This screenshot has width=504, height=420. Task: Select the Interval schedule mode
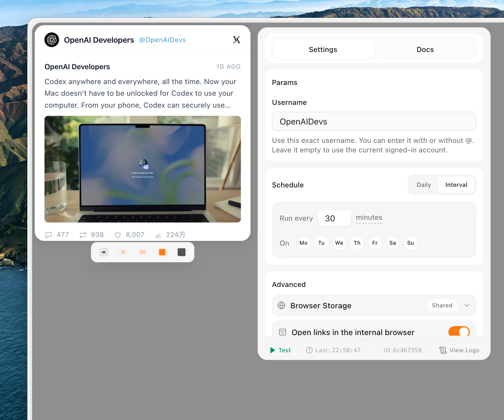(456, 185)
